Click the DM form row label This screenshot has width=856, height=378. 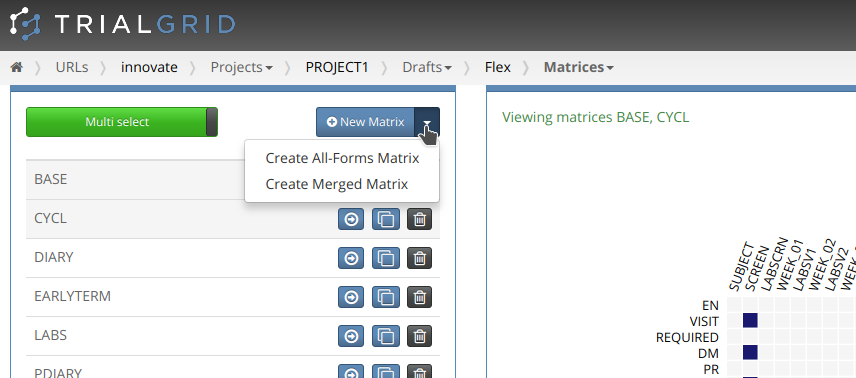709,353
